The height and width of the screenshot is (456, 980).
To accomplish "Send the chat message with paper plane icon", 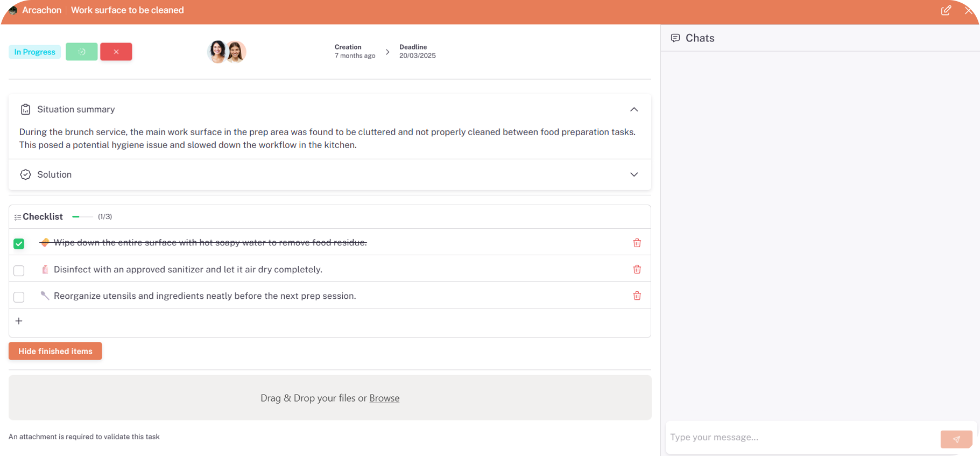I will (x=956, y=439).
